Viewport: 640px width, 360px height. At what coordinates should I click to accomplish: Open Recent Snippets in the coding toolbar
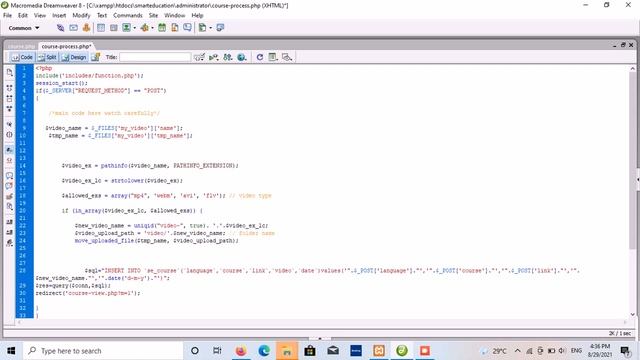[x=9, y=207]
